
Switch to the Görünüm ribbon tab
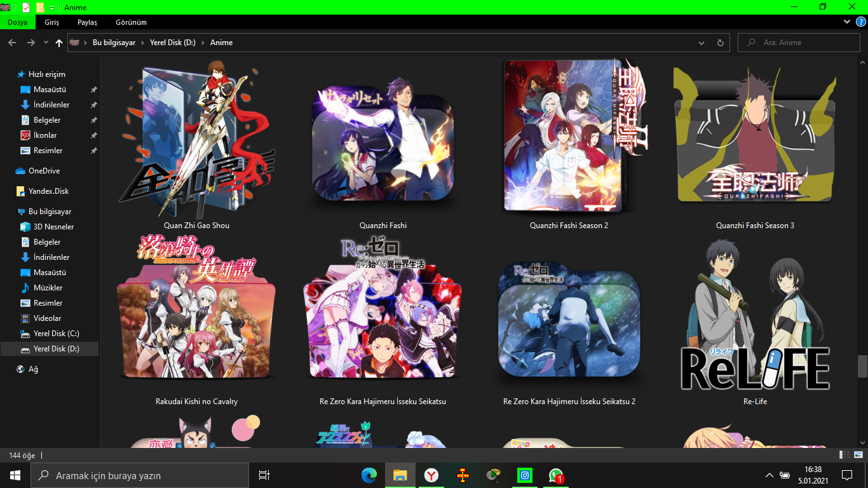pos(131,22)
